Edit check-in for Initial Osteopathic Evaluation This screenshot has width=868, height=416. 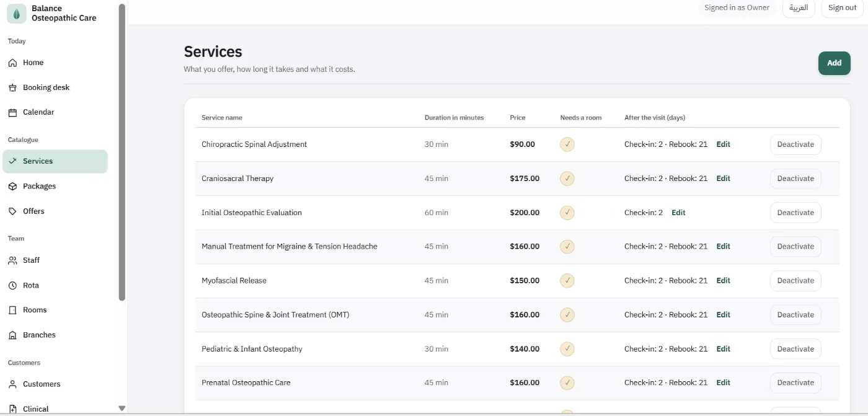pyautogui.click(x=678, y=213)
